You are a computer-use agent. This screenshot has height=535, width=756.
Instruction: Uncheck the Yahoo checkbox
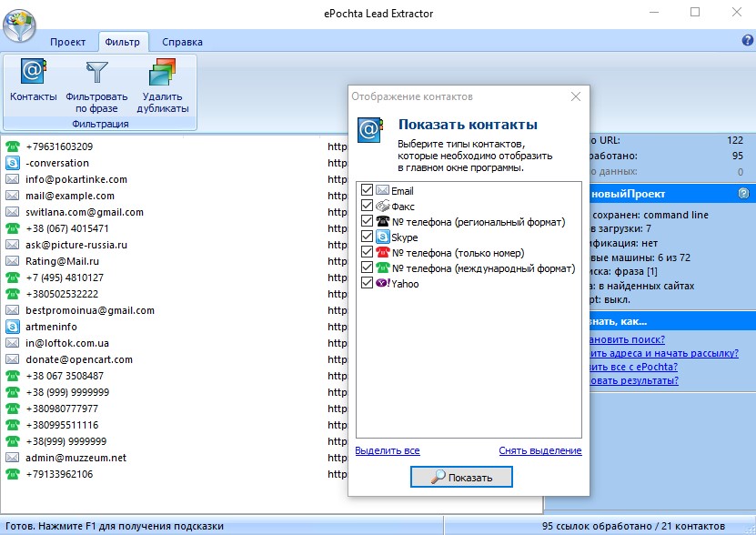(x=367, y=282)
